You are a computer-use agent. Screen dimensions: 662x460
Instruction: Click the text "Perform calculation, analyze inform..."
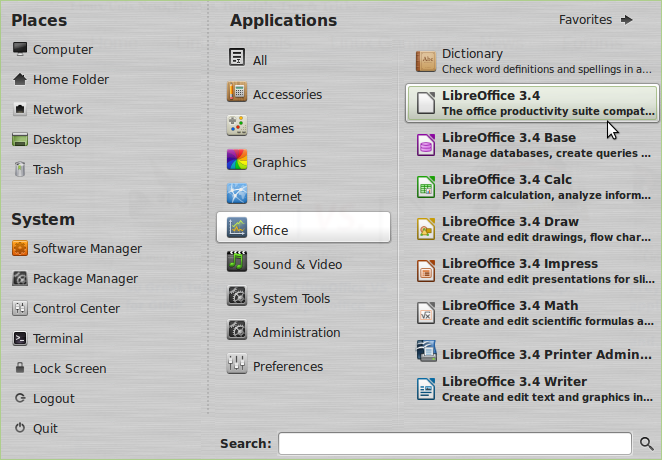pyautogui.click(x=546, y=195)
